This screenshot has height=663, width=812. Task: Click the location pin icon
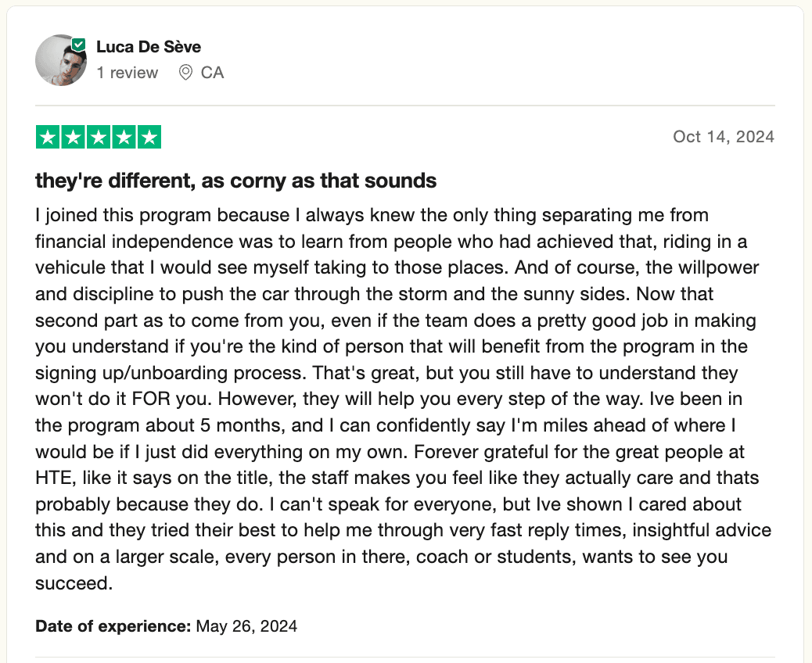click(x=185, y=73)
